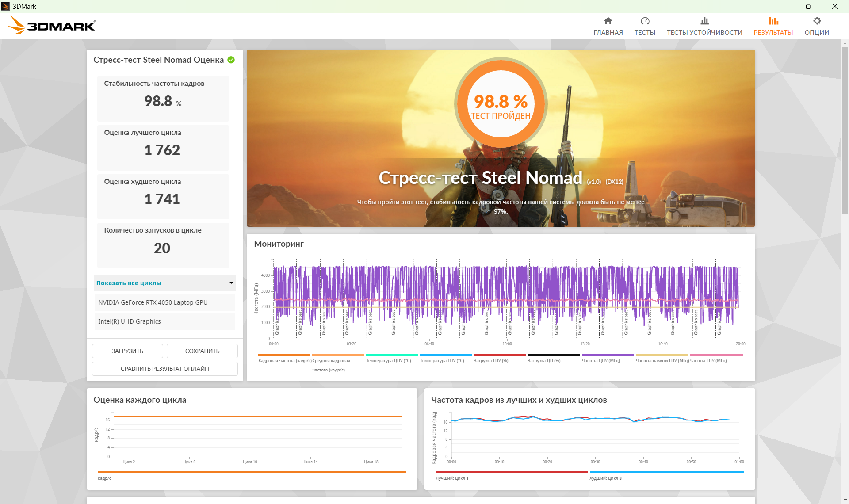Viewport: 849px width, 504px height.
Task: Click the scrollbar down arrow
Action: [845, 500]
